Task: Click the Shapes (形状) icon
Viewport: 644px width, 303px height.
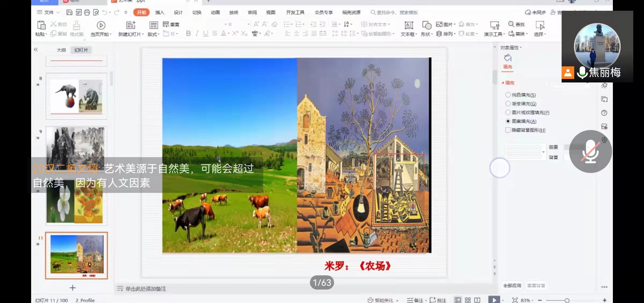Action: (x=427, y=25)
